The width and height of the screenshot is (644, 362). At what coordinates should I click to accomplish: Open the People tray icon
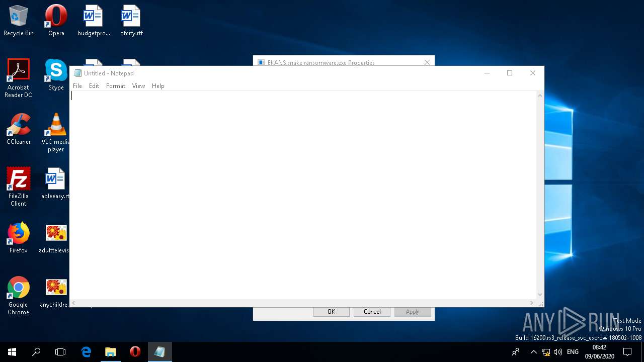coord(515,352)
